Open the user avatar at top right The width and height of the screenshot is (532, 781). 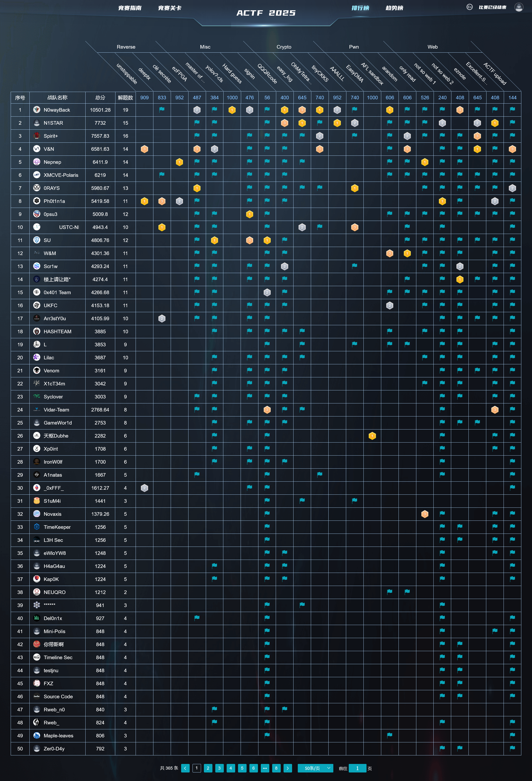coord(518,7)
